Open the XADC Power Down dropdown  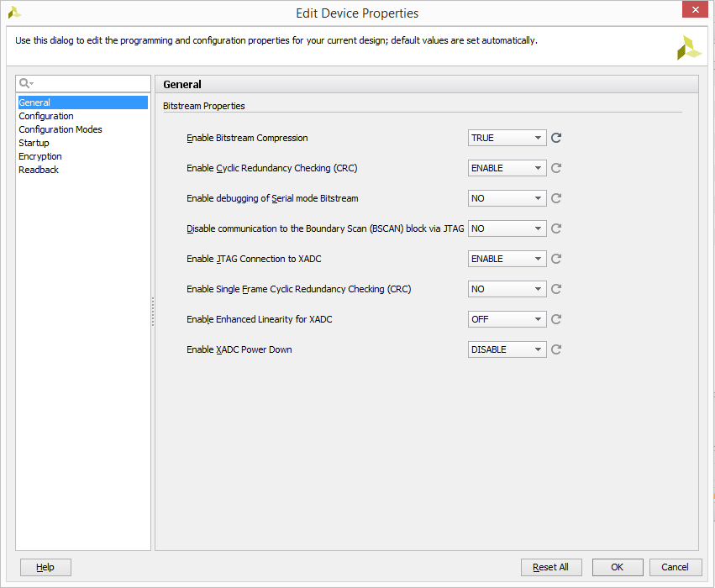(x=507, y=349)
